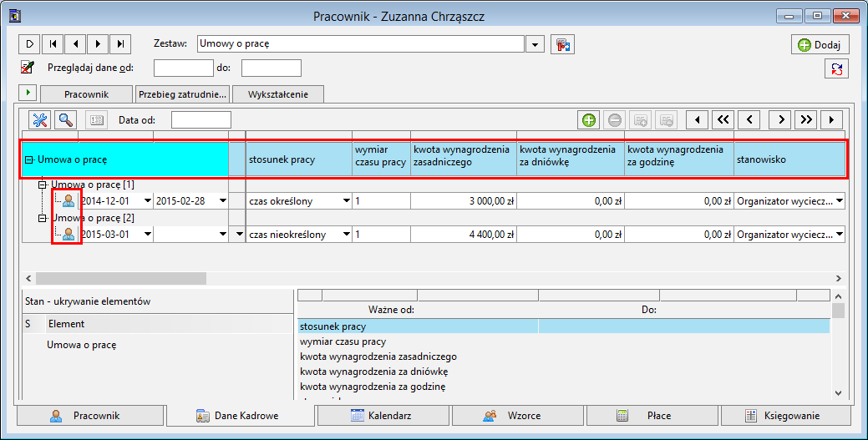Switch to the Wzorce tab

pos(518,416)
